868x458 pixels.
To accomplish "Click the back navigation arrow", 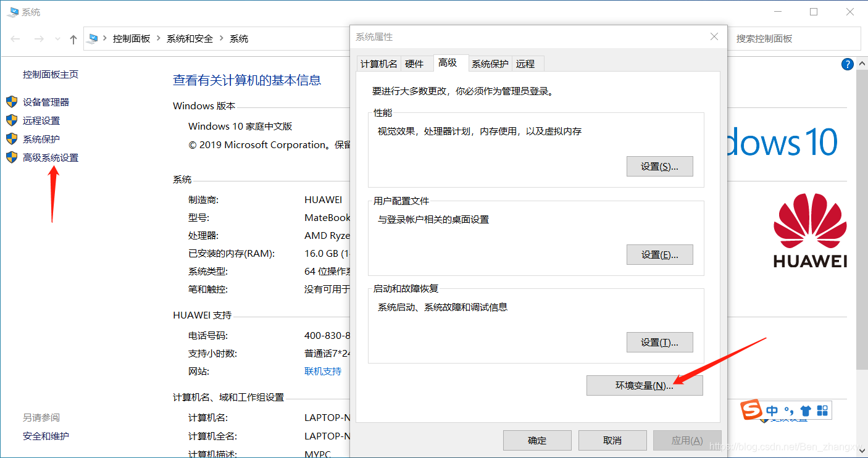I will pyautogui.click(x=15, y=39).
